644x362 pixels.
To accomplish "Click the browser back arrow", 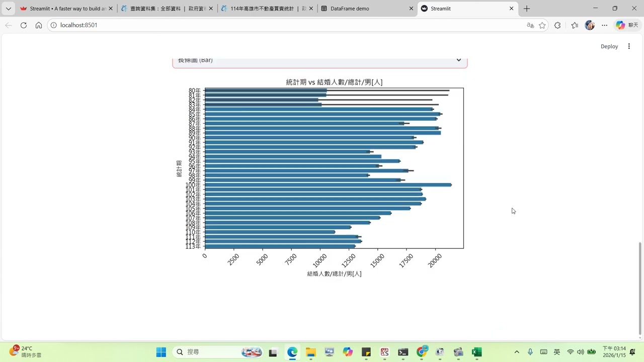I will coord(9,25).
